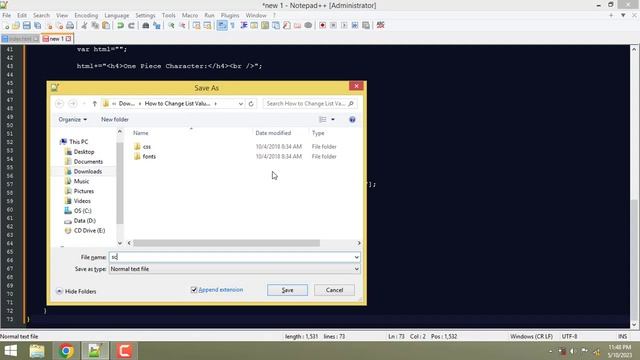Image resolution: width=640 pixels, height=360 pixels.
Task: Click the Search How to Change List box
Action: [310, 104]
